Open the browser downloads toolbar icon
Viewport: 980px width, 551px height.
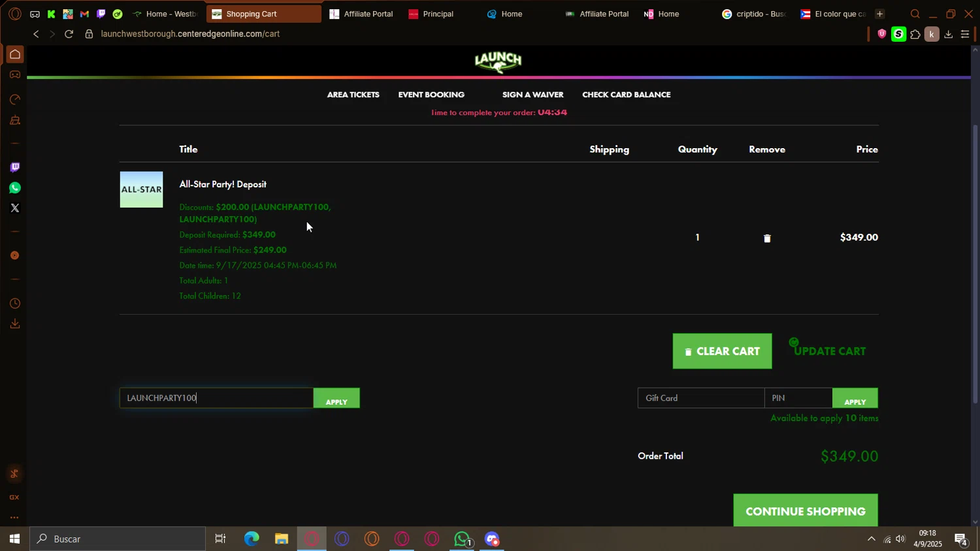[x=949, y=34]
